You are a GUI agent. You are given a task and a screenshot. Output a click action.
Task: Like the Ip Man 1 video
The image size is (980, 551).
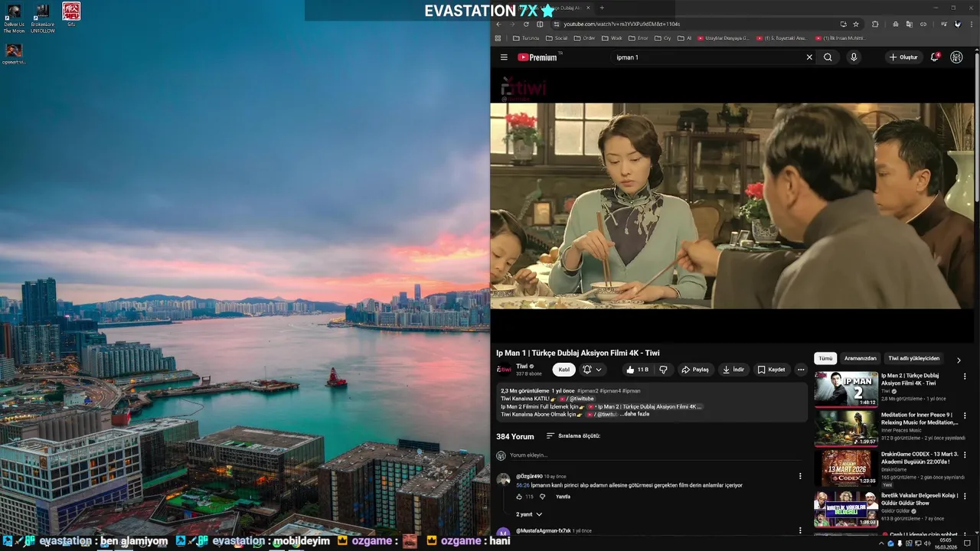pos(637,370)
